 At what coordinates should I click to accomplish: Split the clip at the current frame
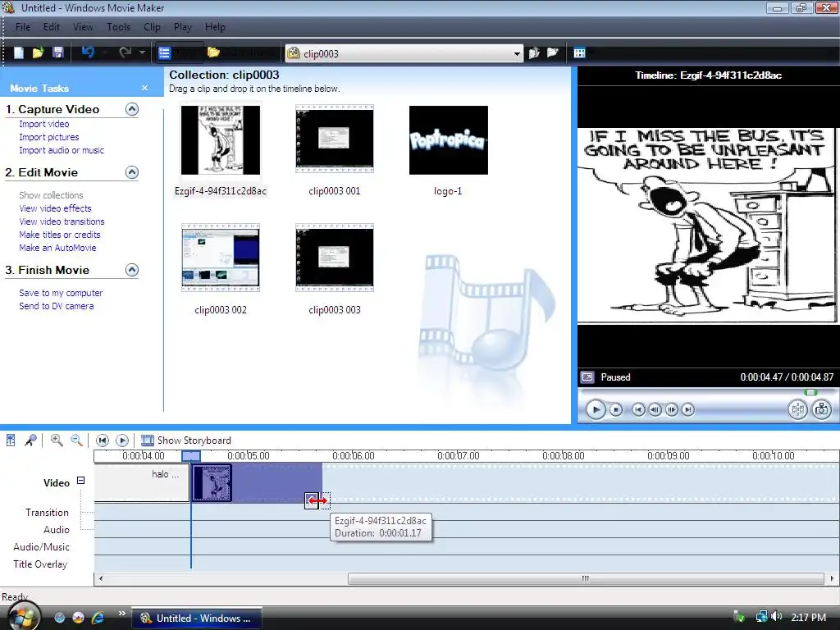tap(797, 410)
